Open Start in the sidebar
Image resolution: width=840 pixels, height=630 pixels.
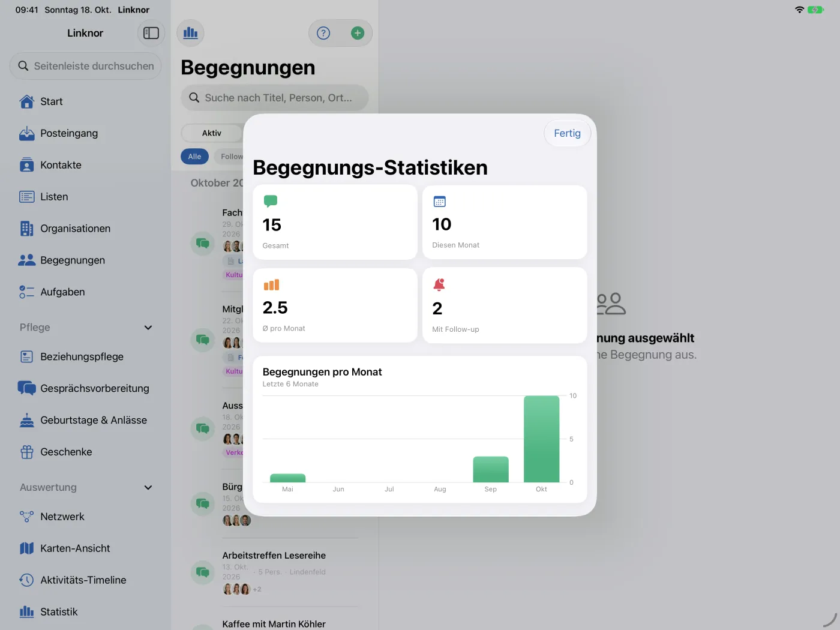85,101
